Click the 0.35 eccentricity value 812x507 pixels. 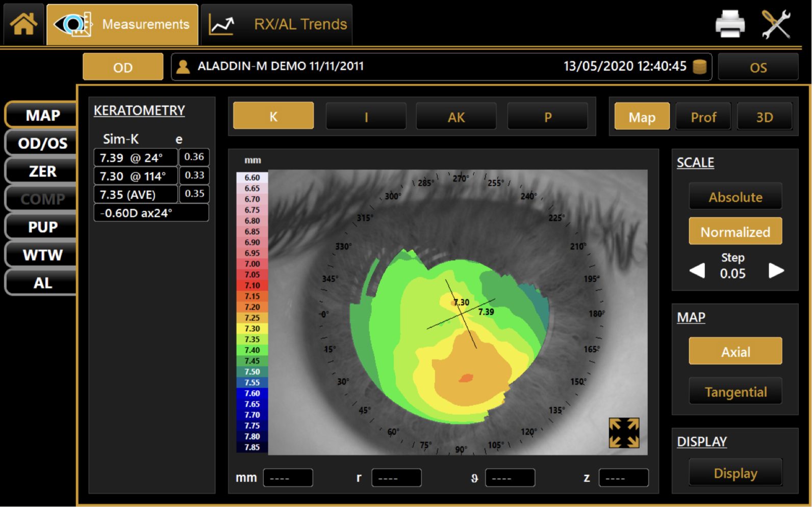[194, 194]
